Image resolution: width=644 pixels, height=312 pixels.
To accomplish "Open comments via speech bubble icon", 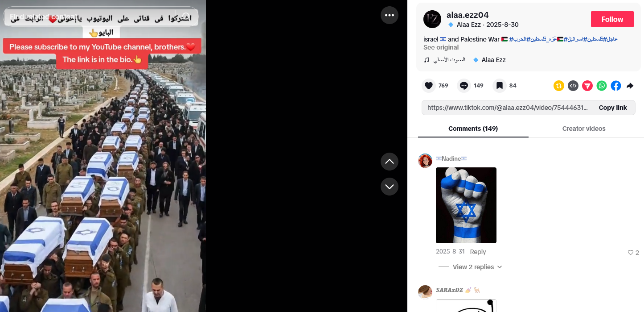I will [x=464, y=86].
